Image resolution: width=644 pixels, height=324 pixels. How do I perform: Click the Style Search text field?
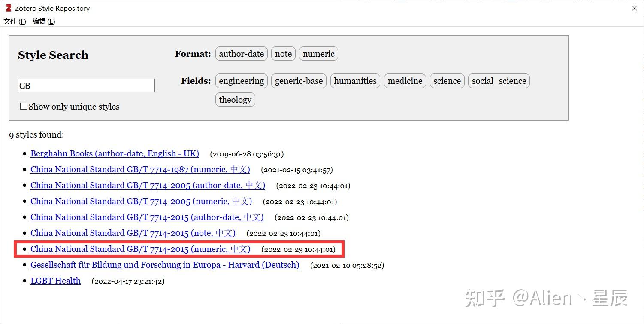click(86, 86)
